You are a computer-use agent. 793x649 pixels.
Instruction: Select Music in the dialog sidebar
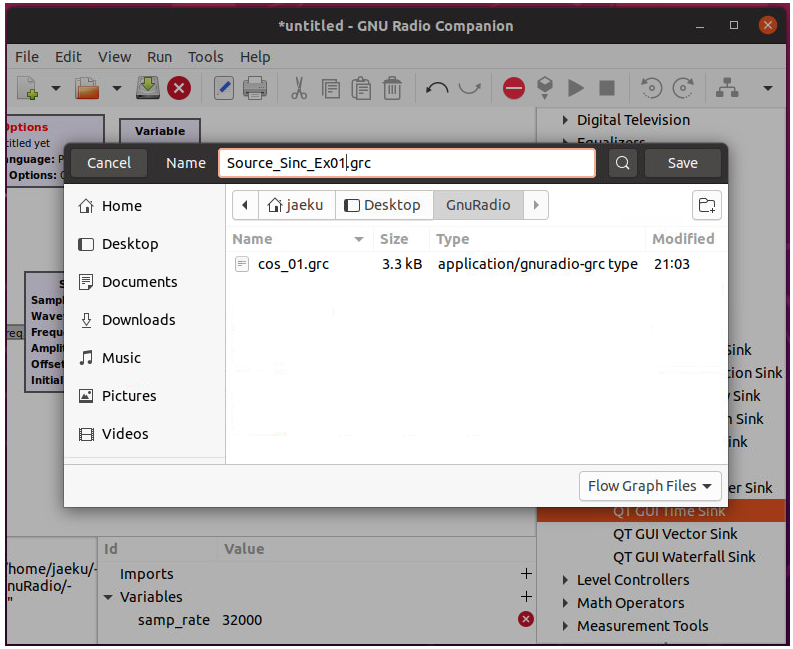coord(145,358)
